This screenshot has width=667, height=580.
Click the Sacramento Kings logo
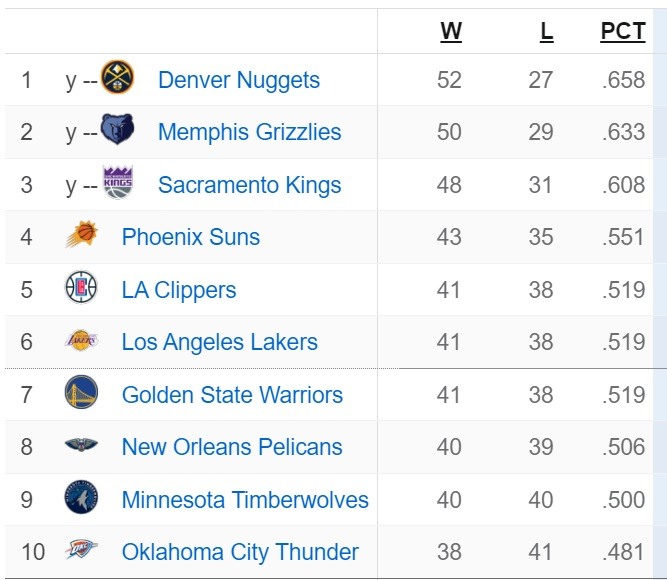pyautogui.click(x=118, y=182)
